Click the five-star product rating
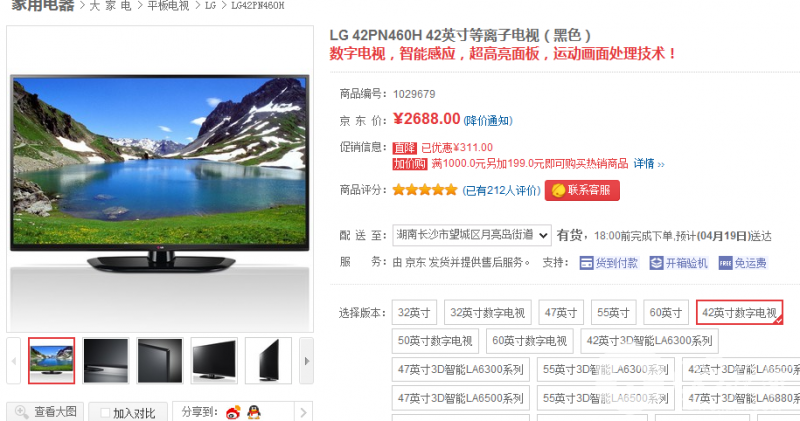Screen dimensions: 800x421 424,190
